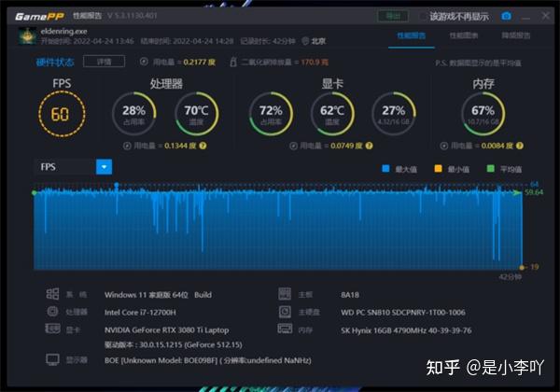Open the 详情 details button beside 硬件状态
This screenshot has width=560, height=392.
[104, 62]
